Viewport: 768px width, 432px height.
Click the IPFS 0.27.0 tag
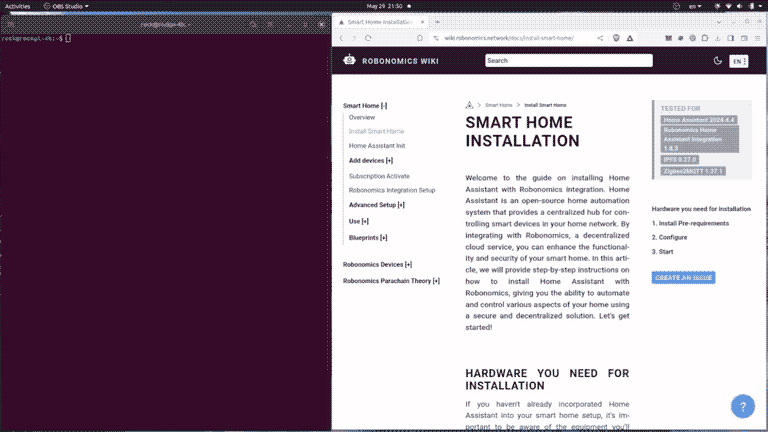(x=680, y=160)
